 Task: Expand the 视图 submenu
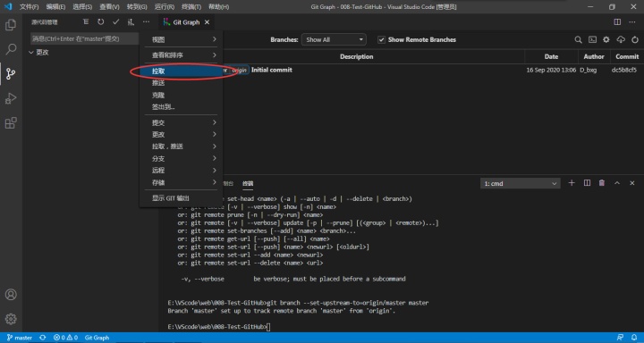pyautogui.click(x=181, y=39)
